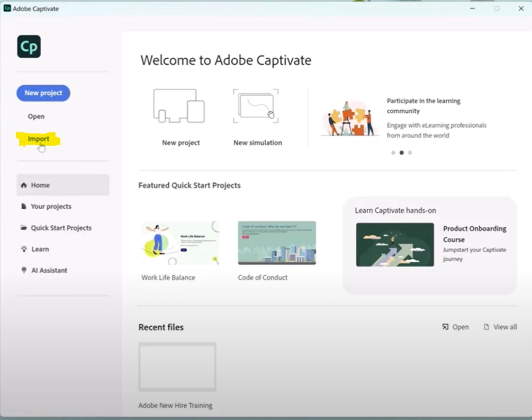
Task: Click the Participate in the learning community heading
Action: 423,106
